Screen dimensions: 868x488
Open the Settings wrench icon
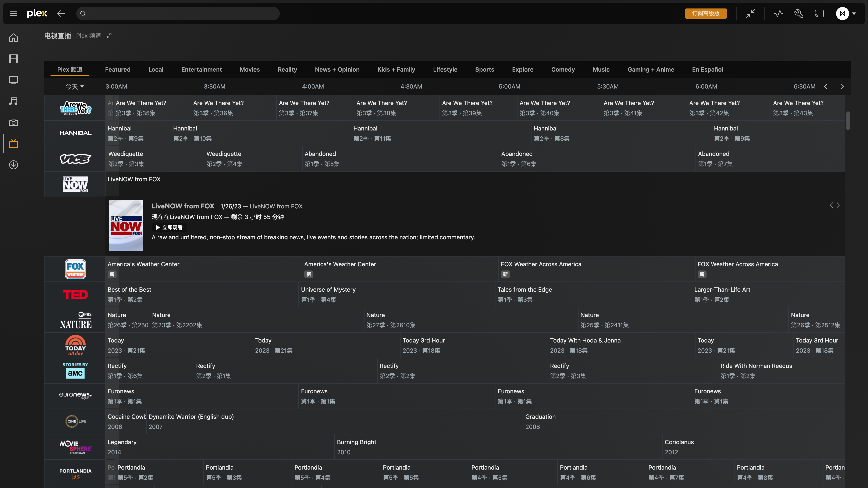pyautogui.click(x=798, y=14)
